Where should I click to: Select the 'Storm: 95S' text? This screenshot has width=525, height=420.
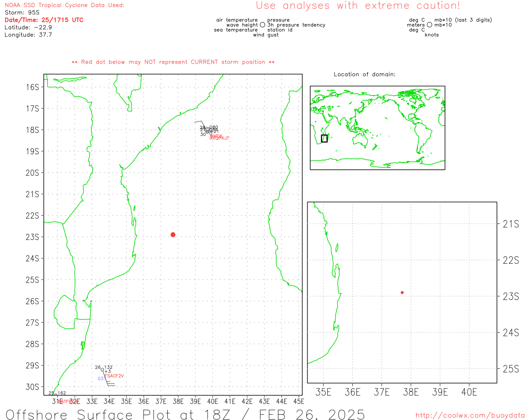click(x=22, y=13)
